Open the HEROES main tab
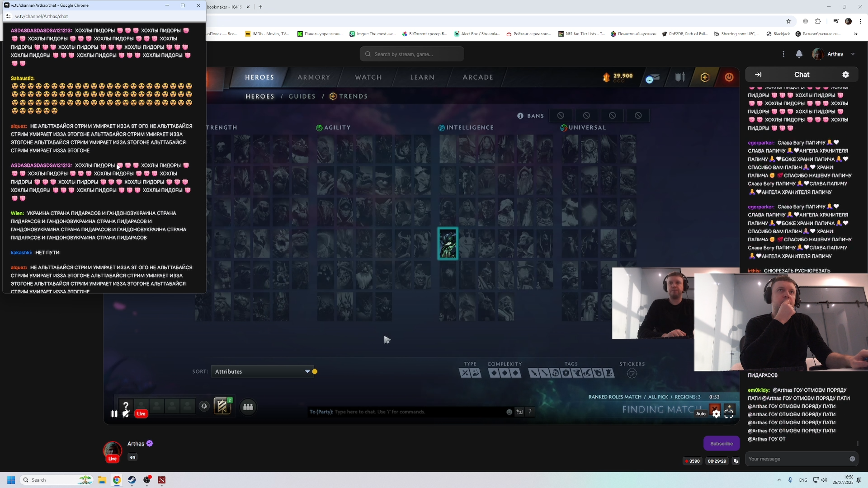The width and height of the screenshot is (868, 488). tap(259, 77)
